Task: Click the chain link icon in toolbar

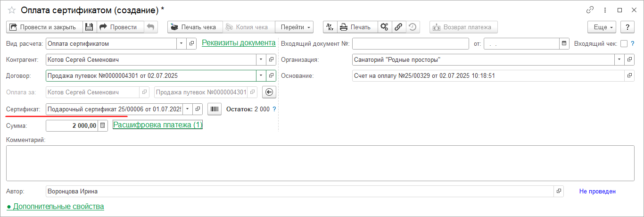Action: [398, 27]
